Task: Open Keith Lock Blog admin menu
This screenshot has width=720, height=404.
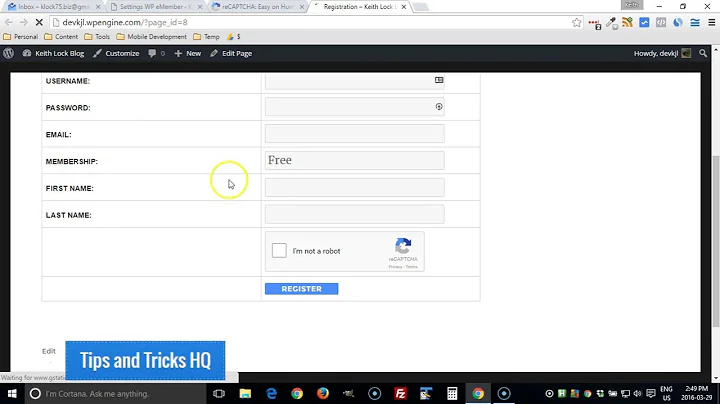Action: pos(53,53)
